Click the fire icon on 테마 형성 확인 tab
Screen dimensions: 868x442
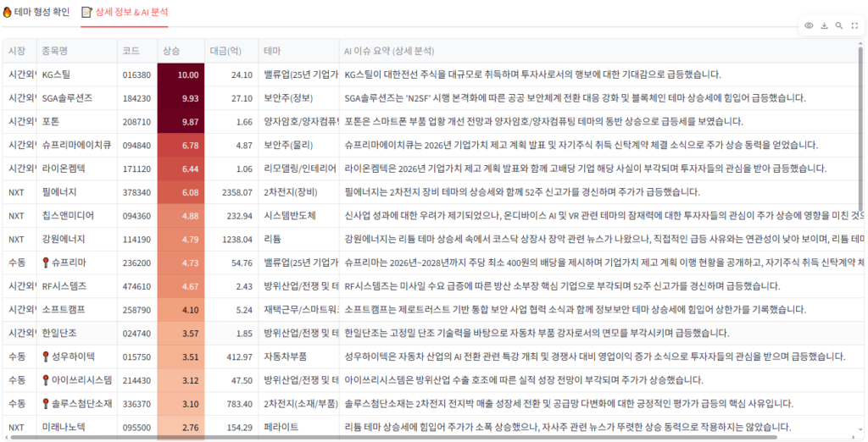point(8,13)
